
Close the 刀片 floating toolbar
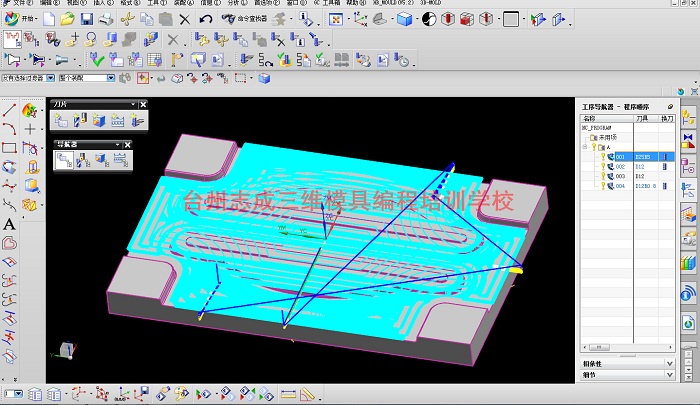(143, 104)
